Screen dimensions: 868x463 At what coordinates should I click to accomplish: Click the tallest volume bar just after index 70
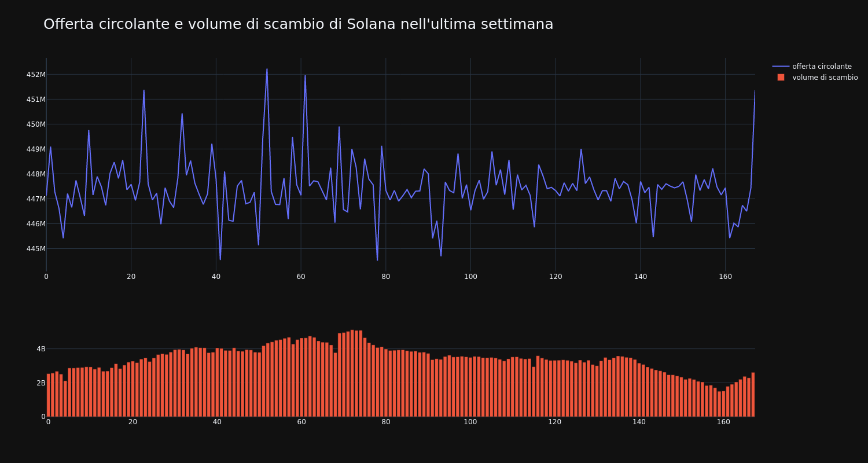(x=352, y=373)
